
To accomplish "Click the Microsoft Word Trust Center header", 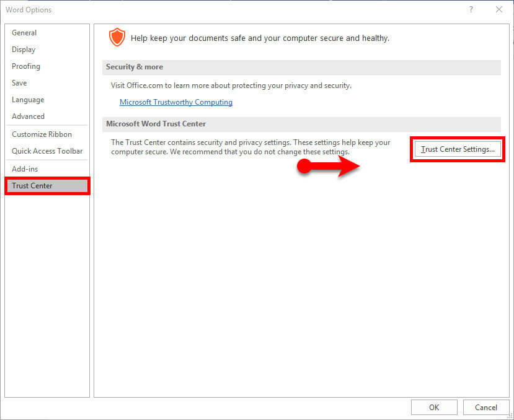I will (156, 123).
